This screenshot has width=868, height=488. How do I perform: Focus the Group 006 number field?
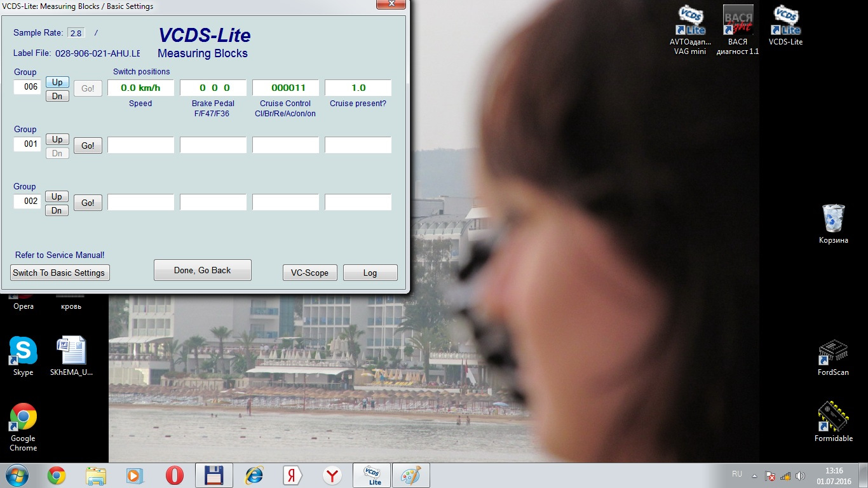[27, 87]
